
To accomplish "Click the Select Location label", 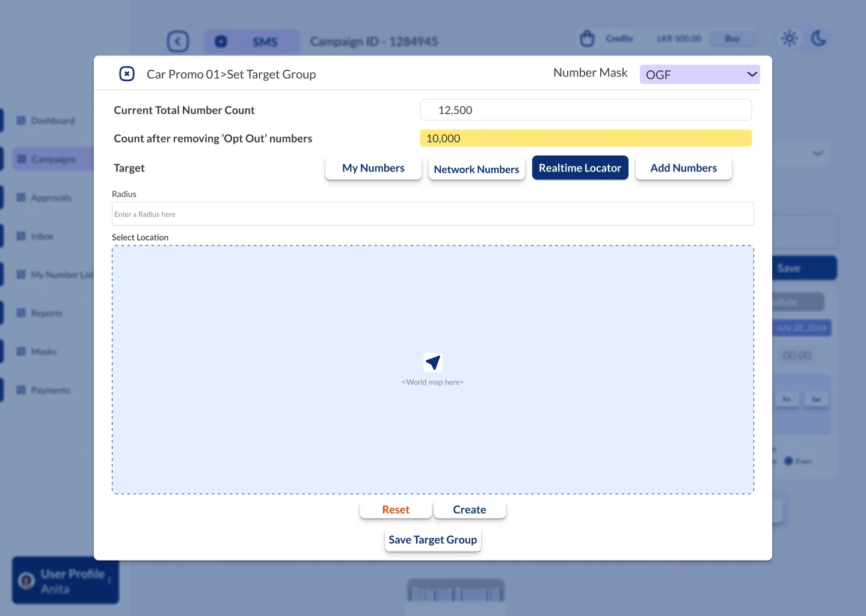I will pyautogui.click(x=140, y=238).
